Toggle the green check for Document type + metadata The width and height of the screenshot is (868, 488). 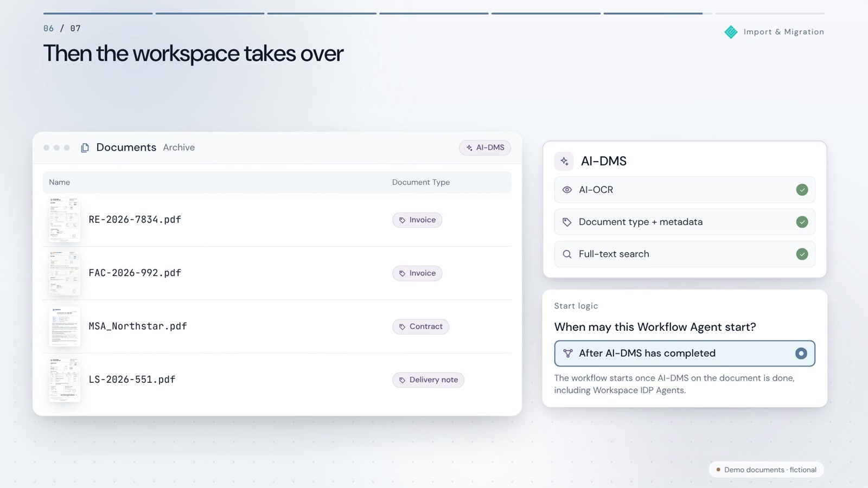(802, 222)
